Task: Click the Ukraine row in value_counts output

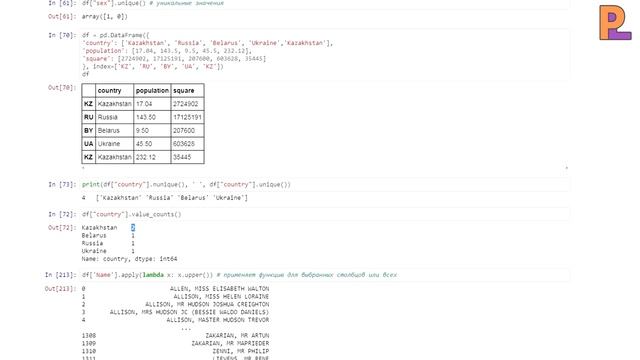Action: point(108,251)
